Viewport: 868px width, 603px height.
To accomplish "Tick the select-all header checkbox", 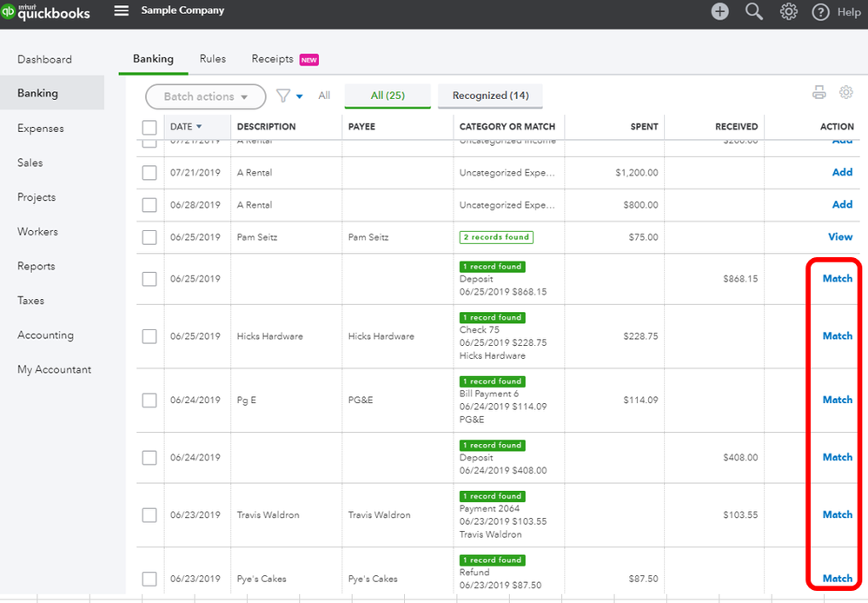I will tap(149, 127).
